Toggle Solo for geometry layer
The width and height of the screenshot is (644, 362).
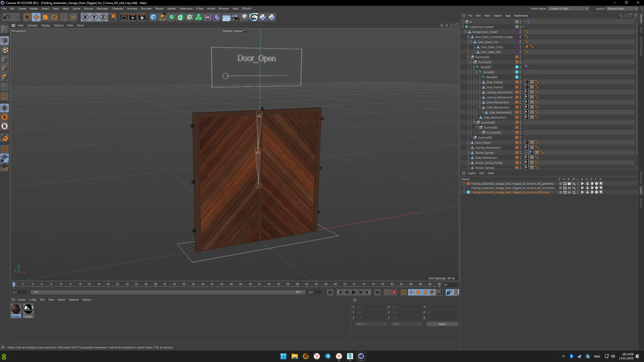(x=560, y=184)
